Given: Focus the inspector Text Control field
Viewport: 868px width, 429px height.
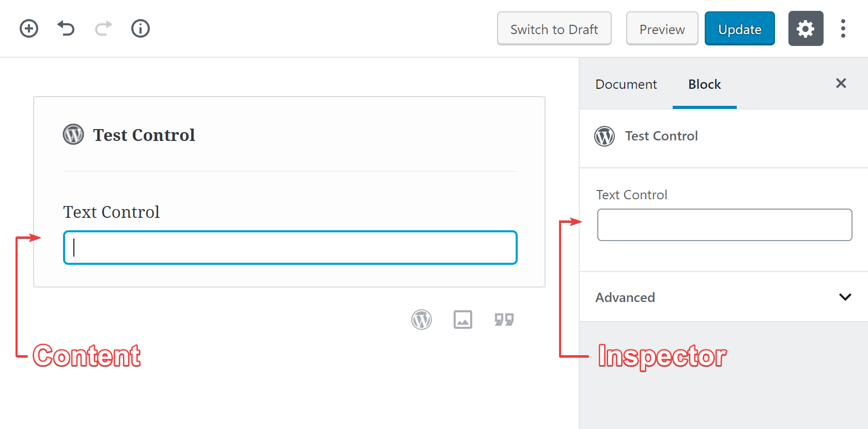Looking at the screenshot, I should pos(725,225).
